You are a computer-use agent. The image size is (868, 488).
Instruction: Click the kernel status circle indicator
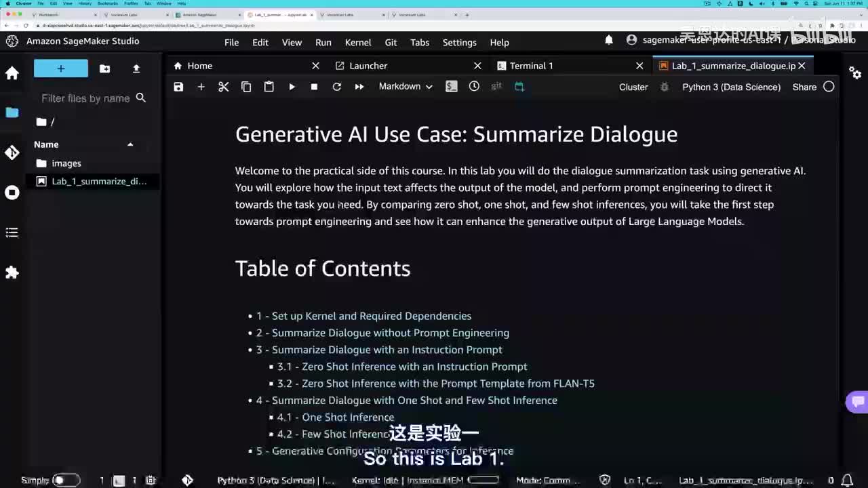coord(829,87)
